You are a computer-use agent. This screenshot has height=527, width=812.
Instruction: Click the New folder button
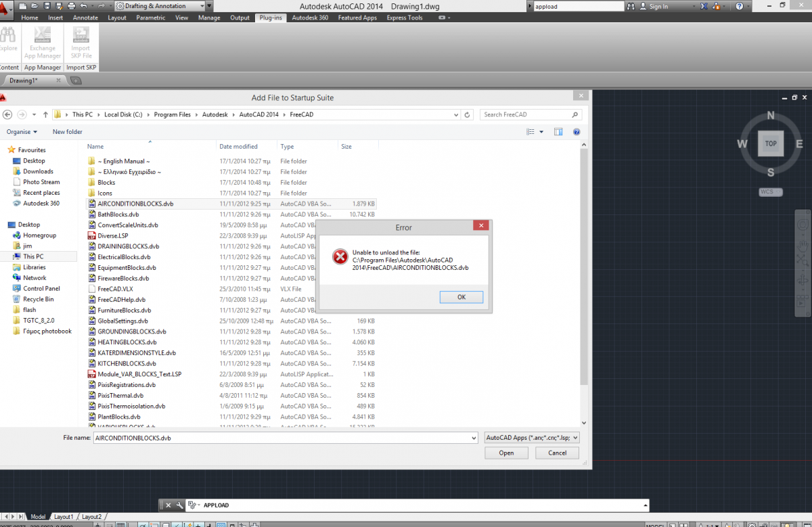(68, 132)
